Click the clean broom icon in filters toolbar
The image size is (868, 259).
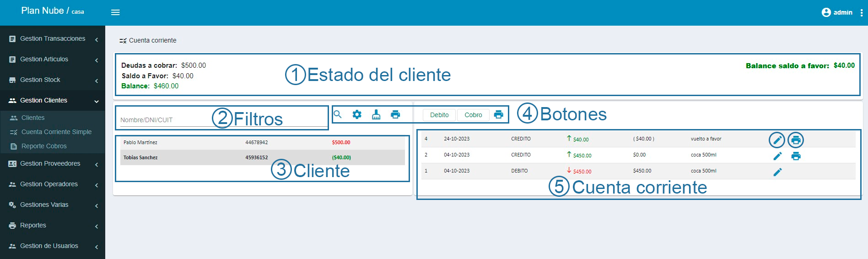pyautogui.click(x=376, y=114)
